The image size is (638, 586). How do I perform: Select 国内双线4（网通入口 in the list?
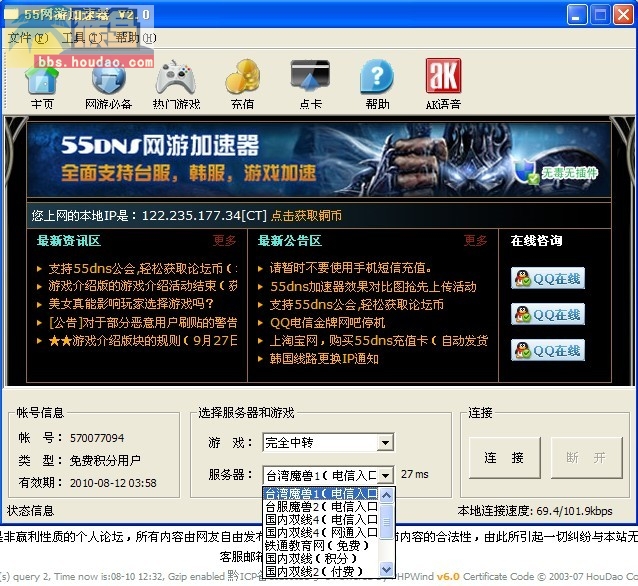click(x=321, y=533)
